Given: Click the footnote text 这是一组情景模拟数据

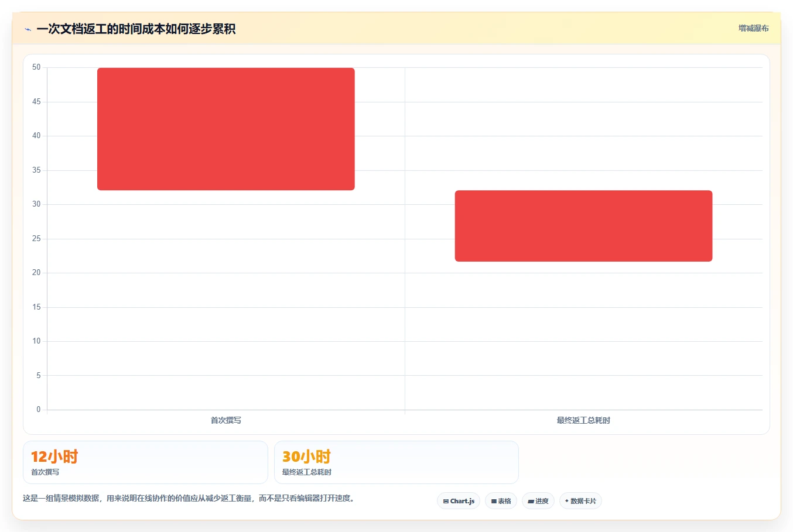Looking at the screenshot, I should [x=61, y=499].
